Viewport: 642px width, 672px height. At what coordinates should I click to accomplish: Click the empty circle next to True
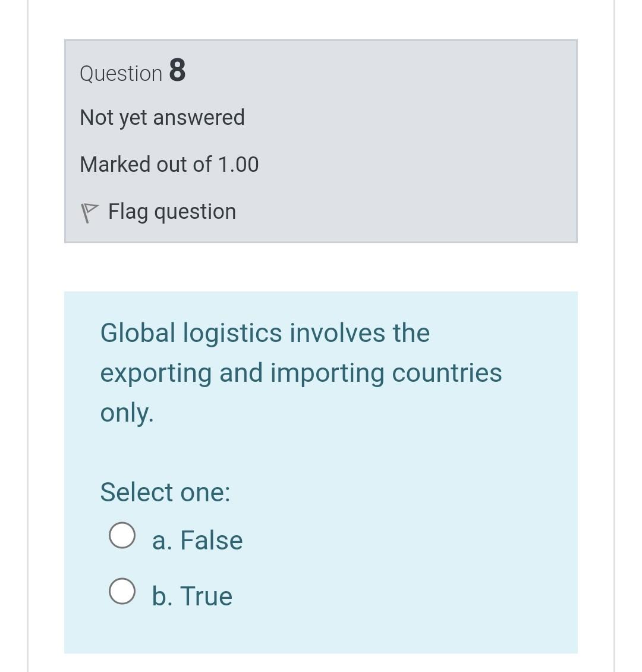tap(122, 591)
